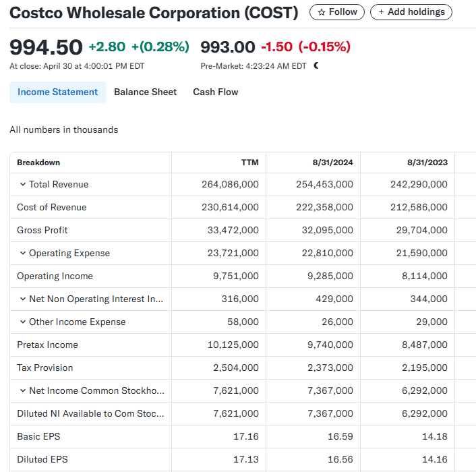The image size is (476, 472).
Task: Click 2023 Gross Profit value 29,704,000
Action: 422,230
